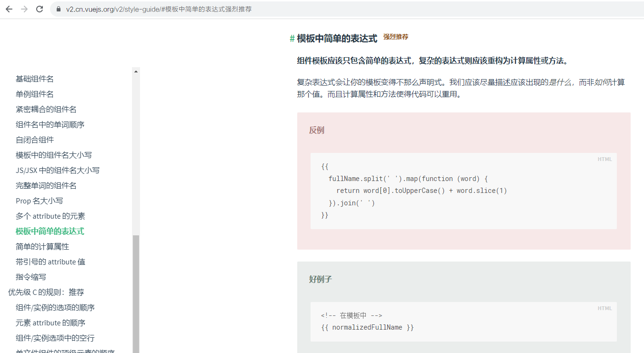The image size is (644, 353).
Task: Open sidebar link 单例组件名
Action: pyautogui.click(x=35, y=94)
